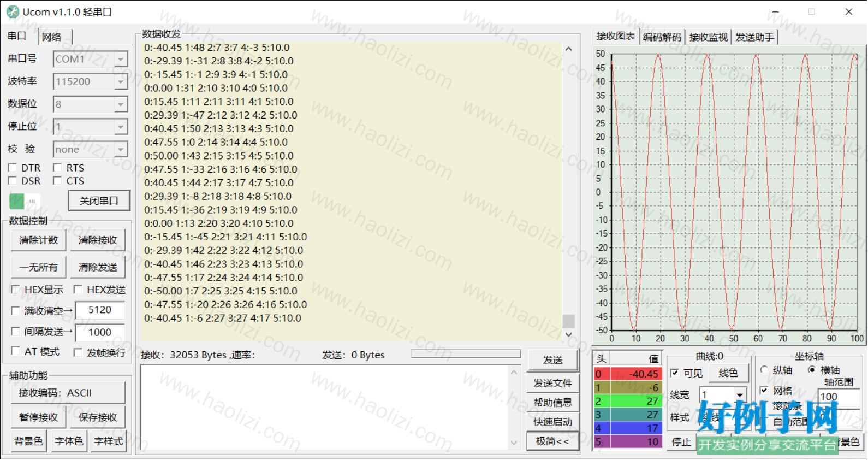This screenshot has width=868, height=460.
Task: Click the 线色 line color button
Action: pos(728,373)
